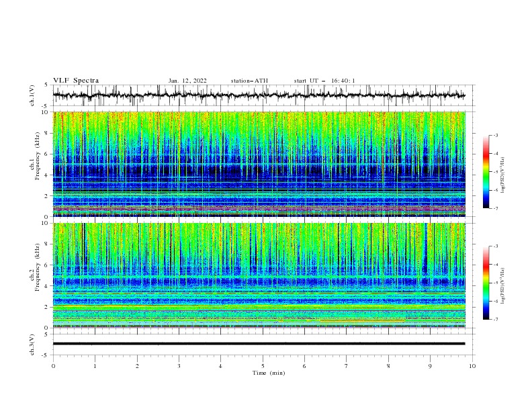
Task: Click the upper PSD color scale bar
Action: click(486, 172)
